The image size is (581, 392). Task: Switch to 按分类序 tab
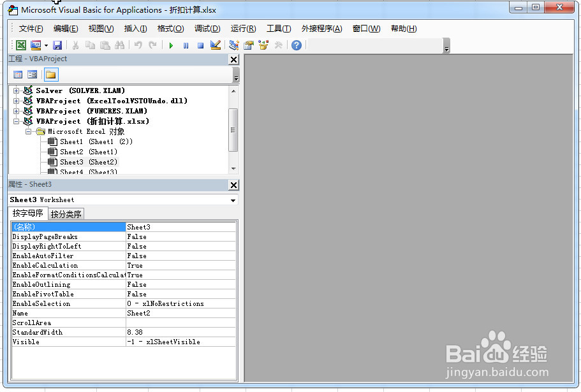(x=66, y=214)
